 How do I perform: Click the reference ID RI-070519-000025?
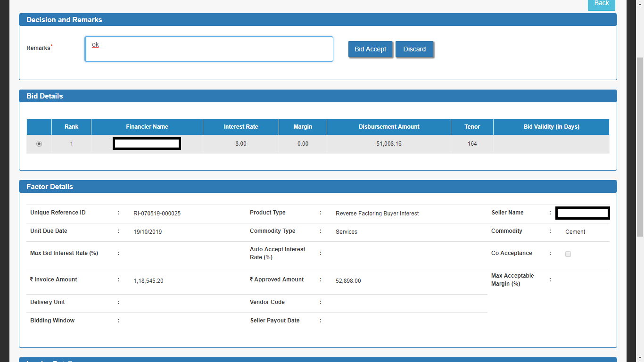(x=157, y=214)
